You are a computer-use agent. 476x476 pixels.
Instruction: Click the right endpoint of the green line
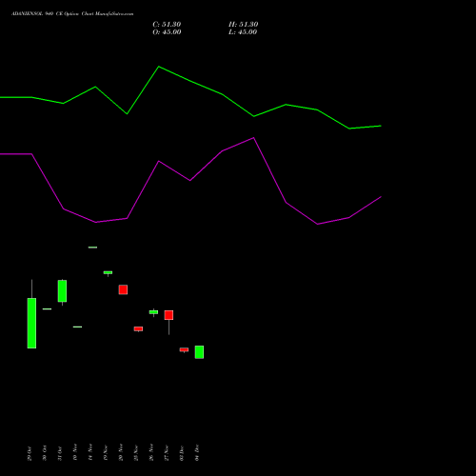coord(381,126)
